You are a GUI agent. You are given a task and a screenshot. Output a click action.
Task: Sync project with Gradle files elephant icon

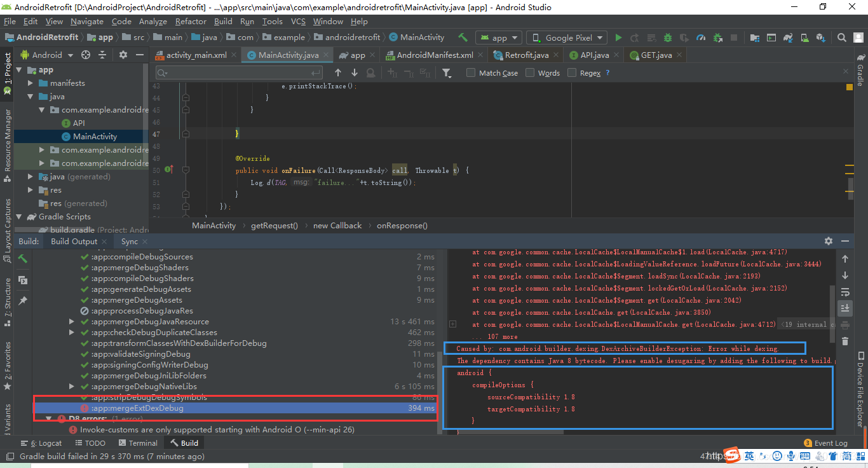click(x=788, y=38)
